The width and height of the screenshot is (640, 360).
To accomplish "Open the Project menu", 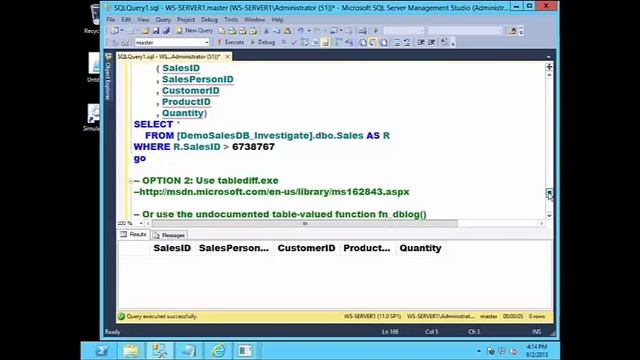I will (x=186, y=20).
